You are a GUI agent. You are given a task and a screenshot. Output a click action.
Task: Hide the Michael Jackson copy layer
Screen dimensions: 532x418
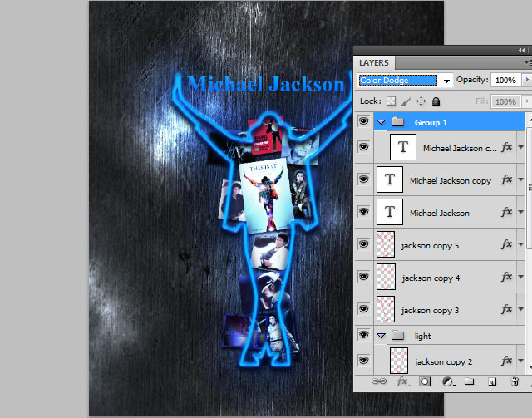tap(364, 179)
